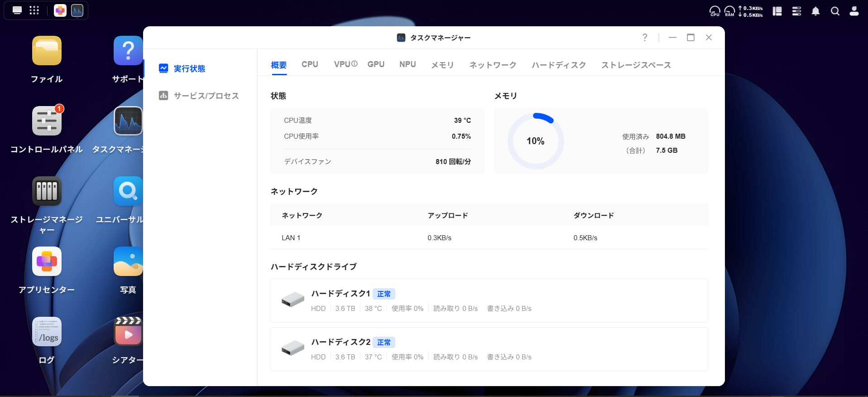Open the app grid launcher icon
The image size is (868, 397).
click(x=34, y=10)
